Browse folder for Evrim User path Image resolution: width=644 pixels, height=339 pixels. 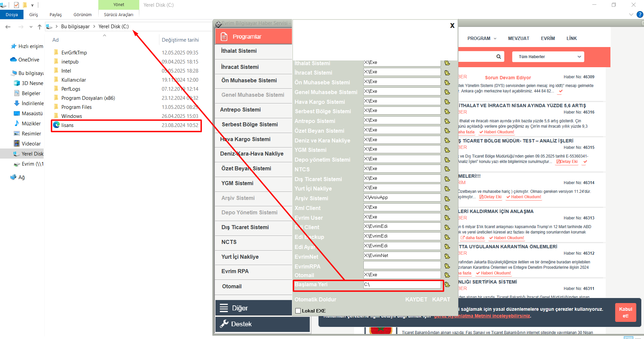(447, 218)
